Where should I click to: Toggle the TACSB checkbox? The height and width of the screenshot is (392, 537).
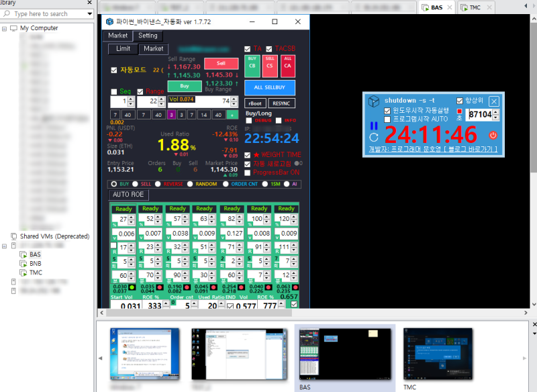269,49
